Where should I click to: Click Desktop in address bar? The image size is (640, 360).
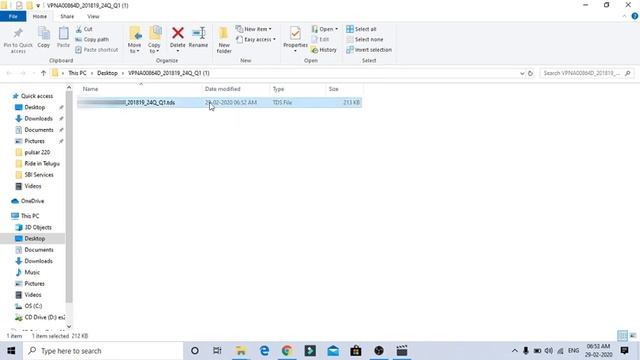pyautogui.click(x=107, y=73)
